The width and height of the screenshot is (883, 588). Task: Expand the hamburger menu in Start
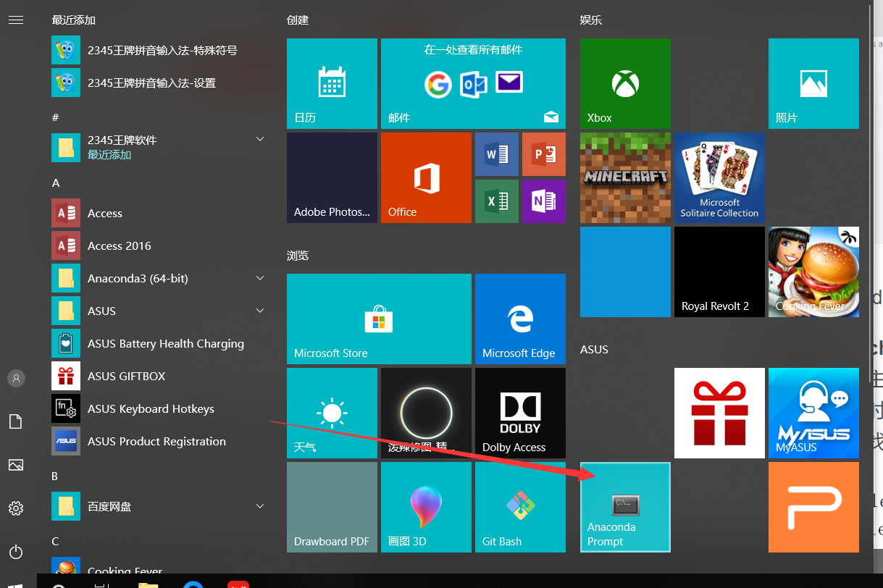16,20
